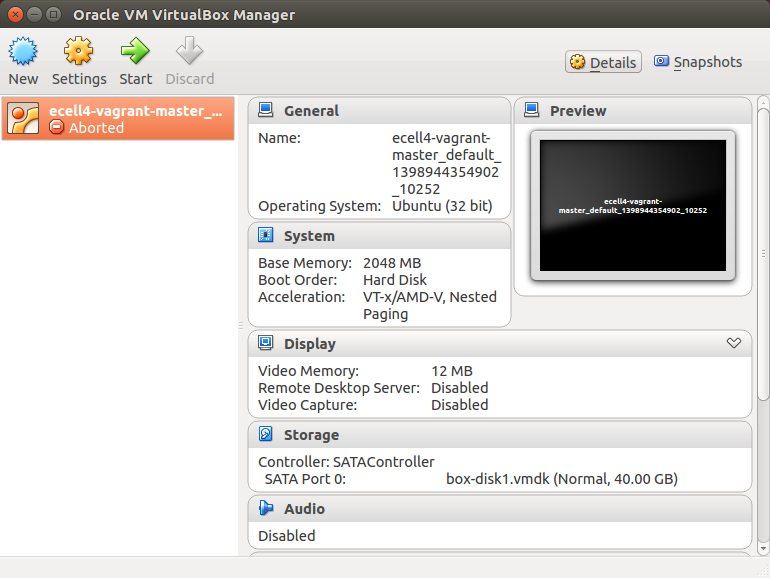The height and width of the screenshot is (578, 770).
Task: Select the ecell4-vagrant-master VM in the list
Action: [118, 119]
